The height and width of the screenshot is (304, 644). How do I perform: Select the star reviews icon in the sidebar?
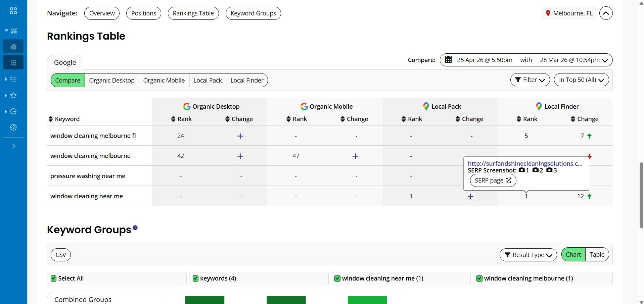click(x=13, y=96)
